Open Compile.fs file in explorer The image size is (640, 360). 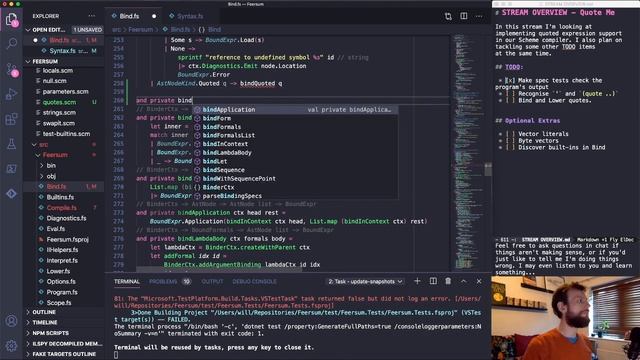click(x=64, y=208)
